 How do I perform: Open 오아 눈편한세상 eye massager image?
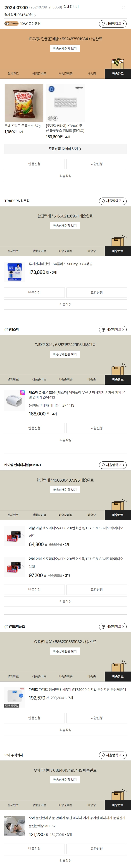pos(15,826)
